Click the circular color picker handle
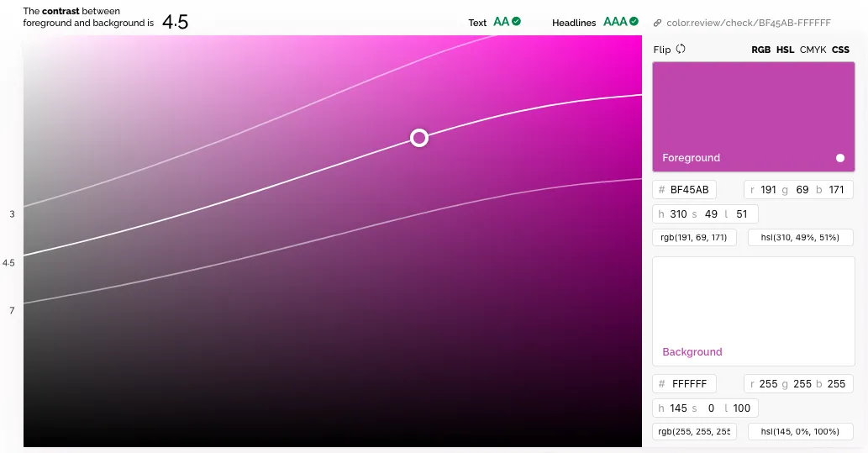Image resolution: width=868 pixels, height=453 pixels. click(x=419, y=138)
